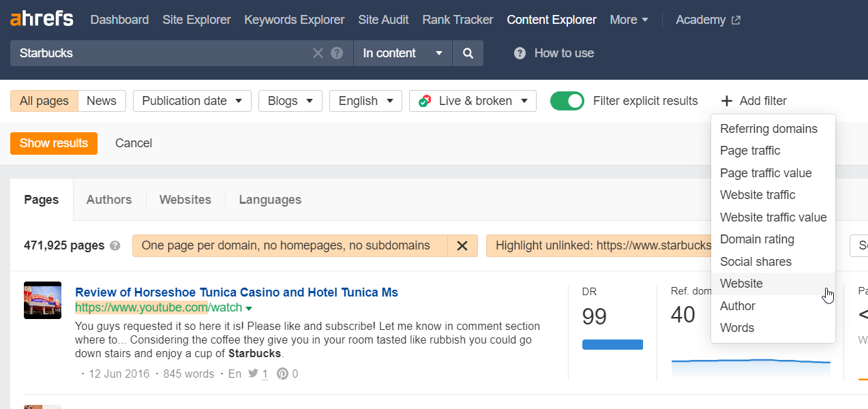Click the search help question mark icon

[x=337, y=53]
